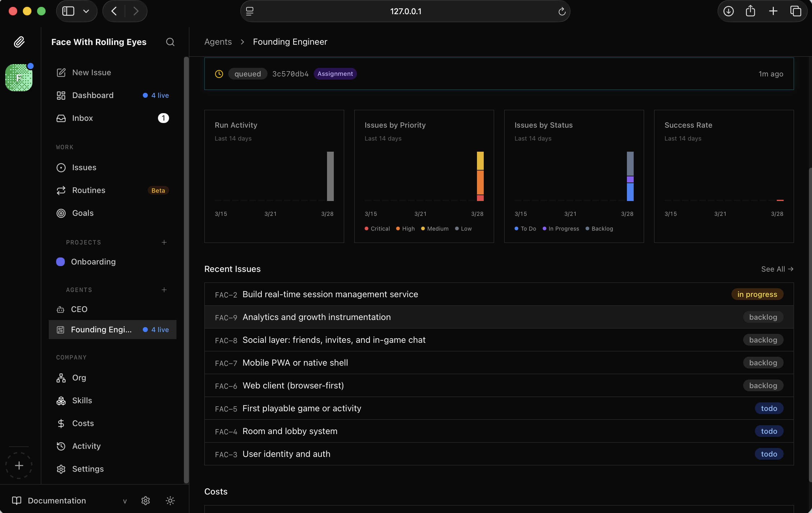Open New Issue compose icon

pyautogui.click(x=61, y=72)
